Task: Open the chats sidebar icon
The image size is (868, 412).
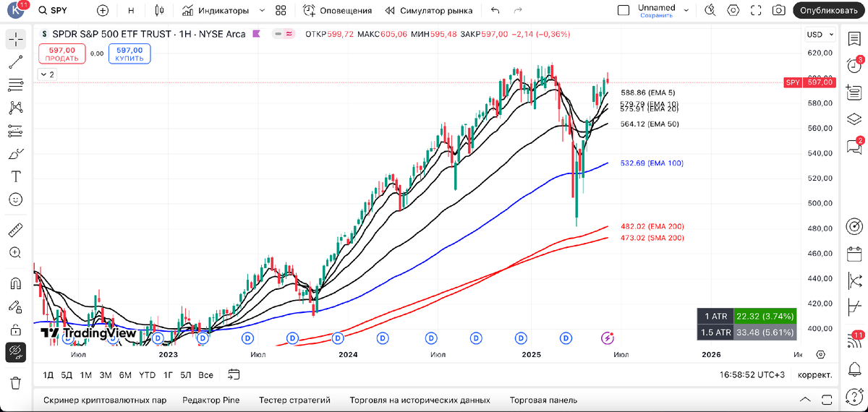Action: click(854, 146)
